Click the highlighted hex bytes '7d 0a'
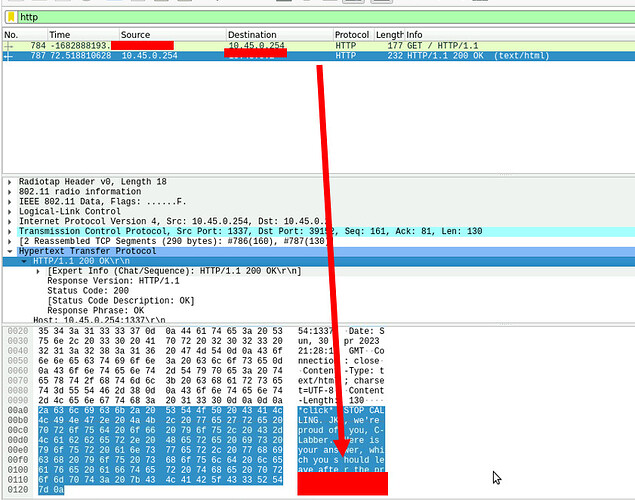Image resolution: width=635 pixels, height=500 pixels. (51, 490)
